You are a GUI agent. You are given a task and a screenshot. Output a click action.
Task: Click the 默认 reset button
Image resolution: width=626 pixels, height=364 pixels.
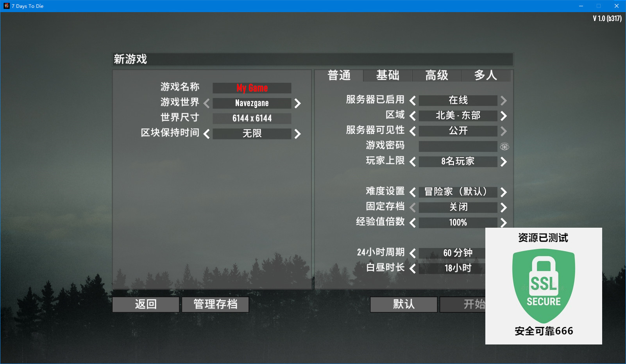click(x=404, y=304)
